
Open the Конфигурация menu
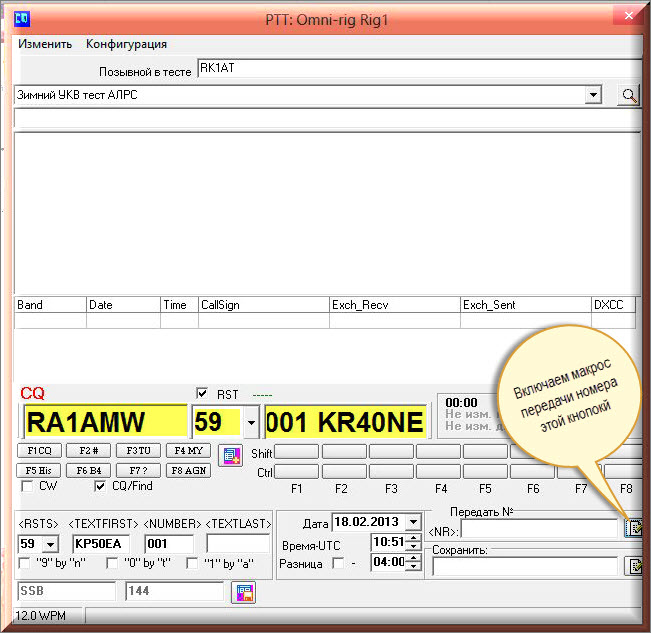126,44
